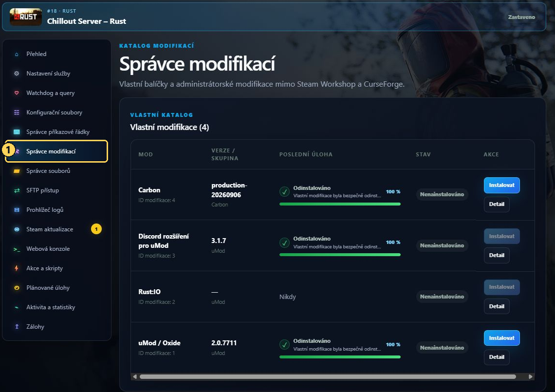Screen dimensions: 555x392
Task: Open Detail for Discord rozšíření pro uMod
Action: [496, 255]
